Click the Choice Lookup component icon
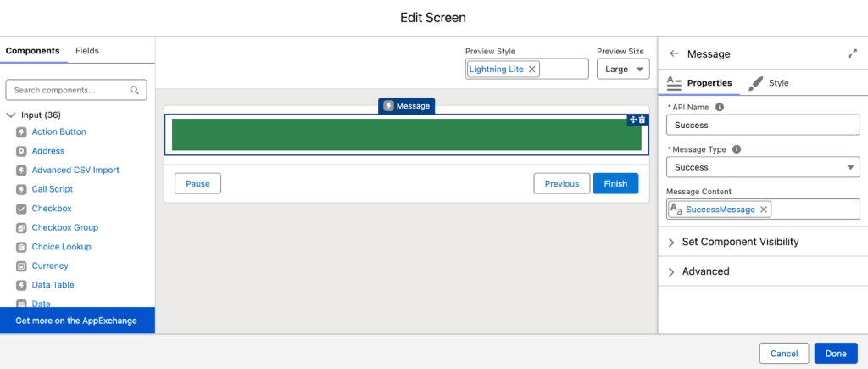This screenshot has width=868, height=369. (x=21, y=247)
